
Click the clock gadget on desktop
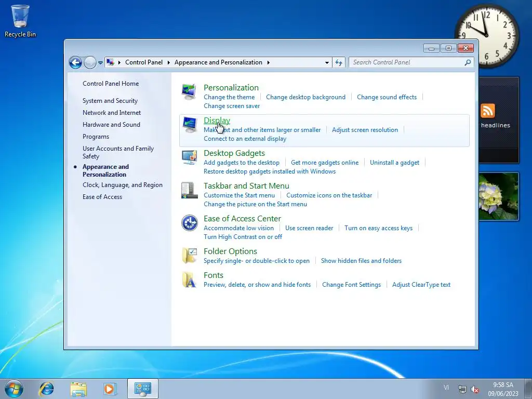coord(487,35)
